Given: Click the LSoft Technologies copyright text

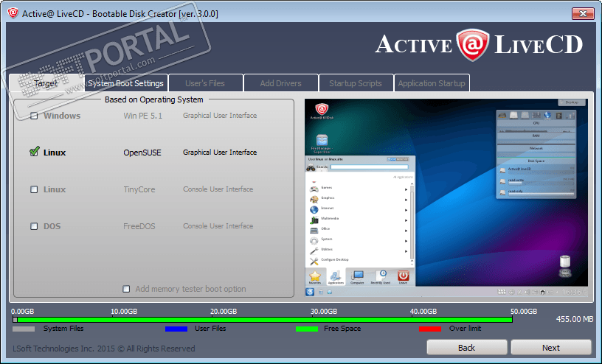Looking at the screenshot, I should [x=104, y=349].
